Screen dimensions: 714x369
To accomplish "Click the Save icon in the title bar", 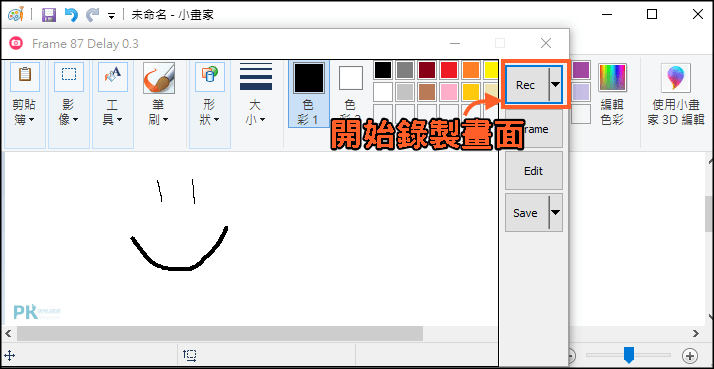I will point(49,15).
